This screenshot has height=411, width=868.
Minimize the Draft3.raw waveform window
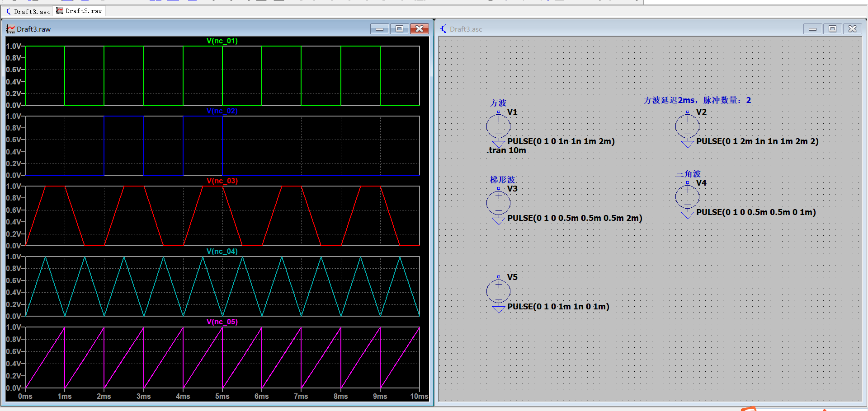379,29
